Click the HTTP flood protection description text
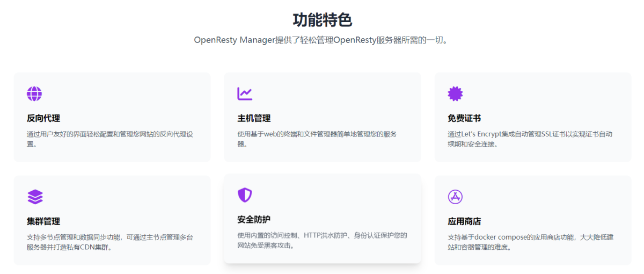This screenshot has width=644, height=274. [x=322, y=240]
